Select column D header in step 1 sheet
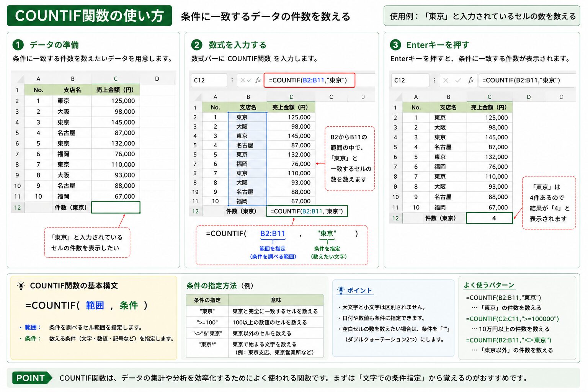The height and width of the screenshot is (392, 588). (x=157, y=79)
